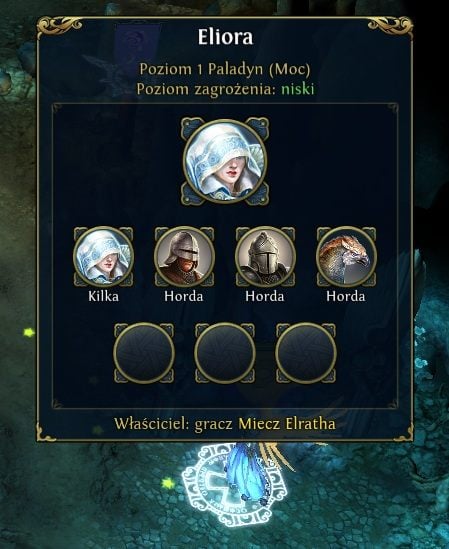Click the Horda label under bearded soldier
The image size is (449, 549).
184,296
